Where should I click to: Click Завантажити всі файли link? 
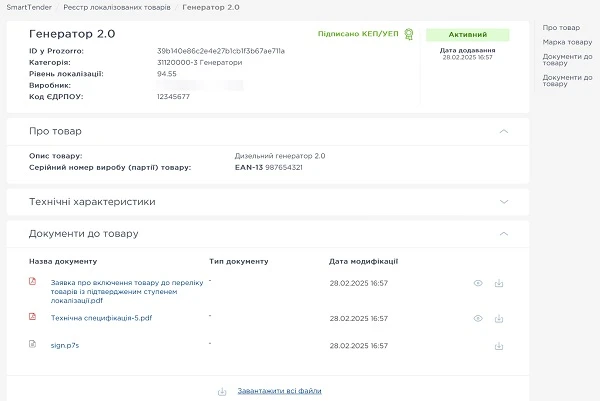click(x=279, y=391)
